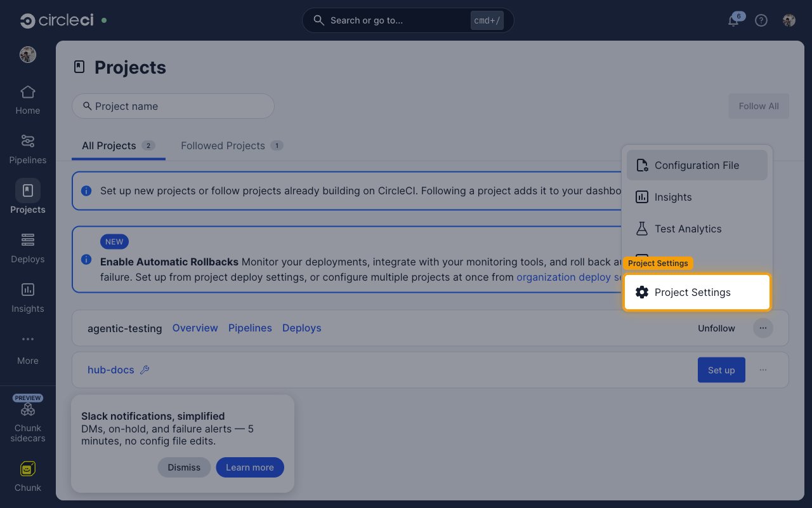Open the notifications bell
812x508 pixels.
point(733,20)
